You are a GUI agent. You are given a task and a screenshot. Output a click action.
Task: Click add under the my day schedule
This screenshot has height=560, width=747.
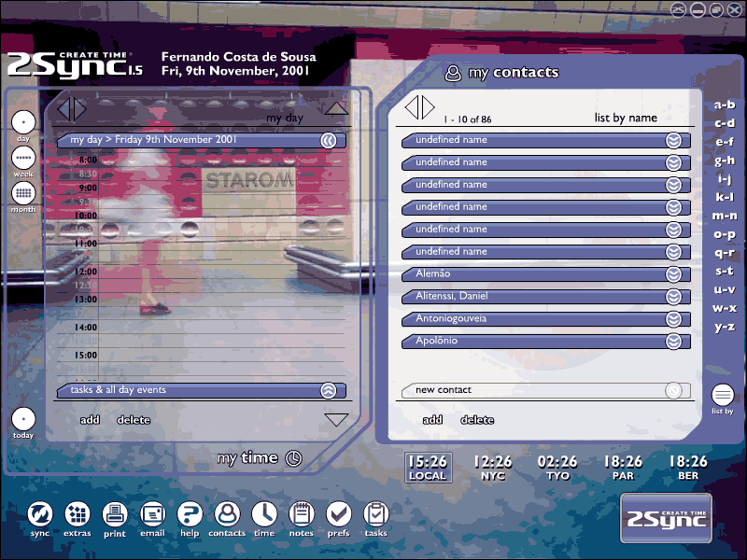(x=90, y=420)
